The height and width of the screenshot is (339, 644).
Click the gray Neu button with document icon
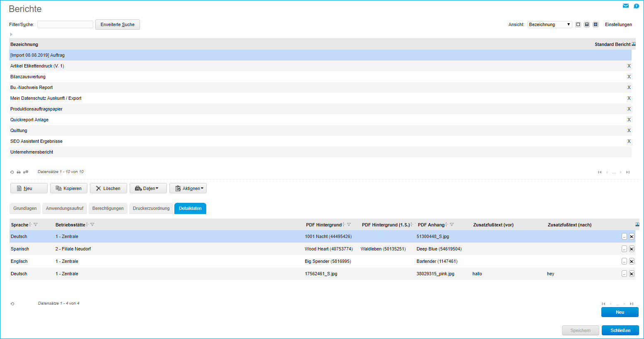29,188
